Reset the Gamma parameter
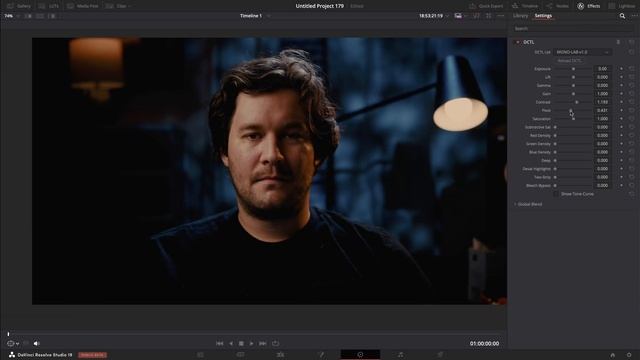 click(x=631, y=86)
